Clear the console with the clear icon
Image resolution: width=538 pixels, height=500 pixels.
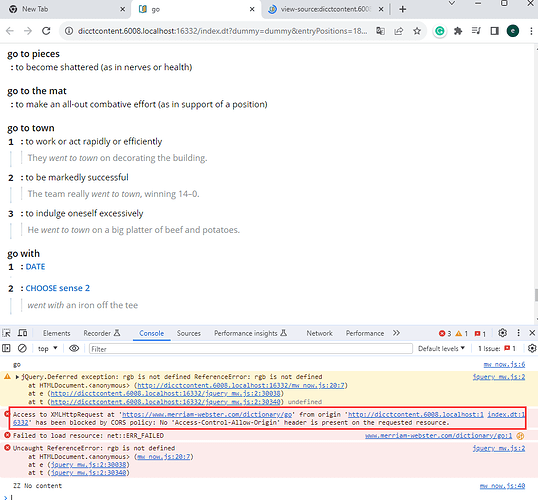tap(22, 348)
